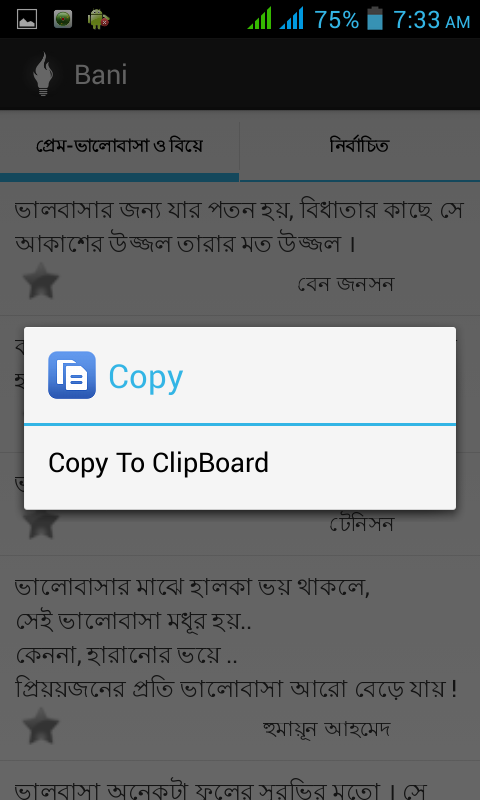Image resolution: width=480 pixels, height=800 pixels.
Task: Tap the Bani flame bulb app icon
Action: pos(43,74)
